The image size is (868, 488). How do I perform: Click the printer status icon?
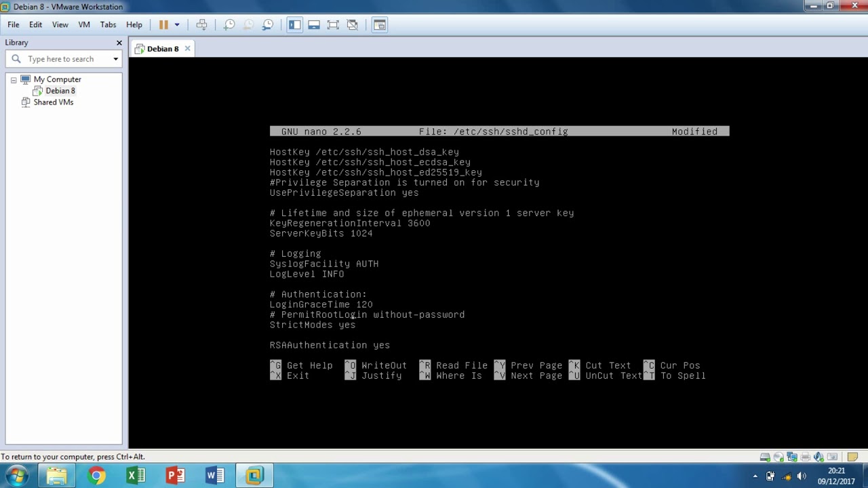point(806,457)
